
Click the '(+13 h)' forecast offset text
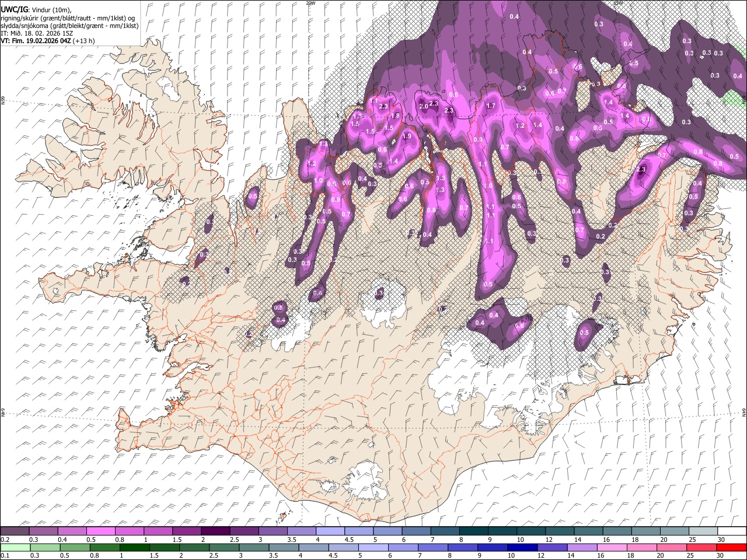tap(84, 41)
